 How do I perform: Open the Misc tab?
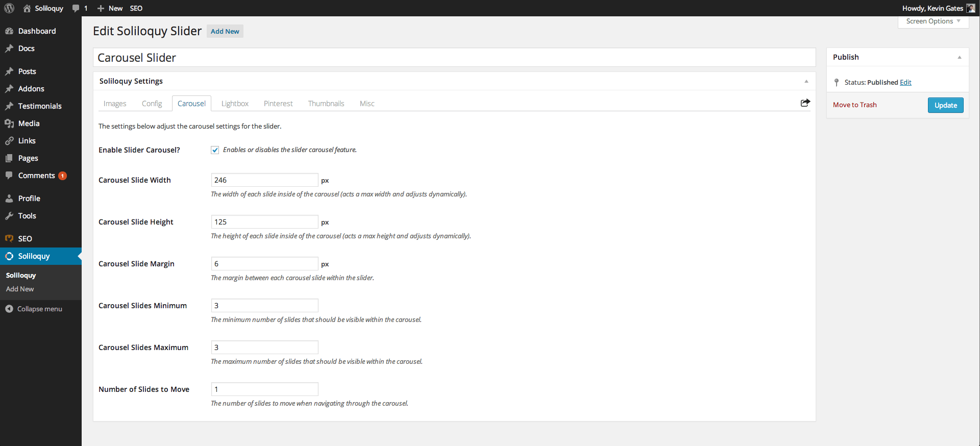pos(367,104)
